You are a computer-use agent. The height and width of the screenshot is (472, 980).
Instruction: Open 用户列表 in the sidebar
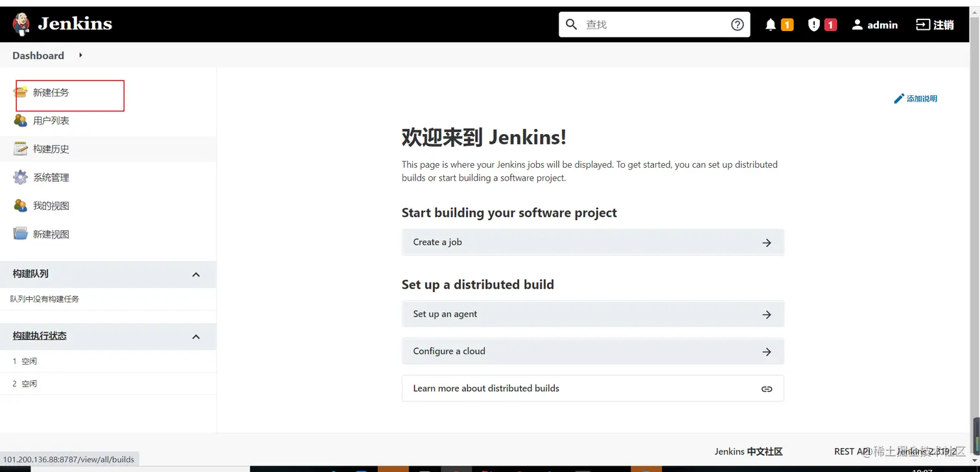point(51,120)
